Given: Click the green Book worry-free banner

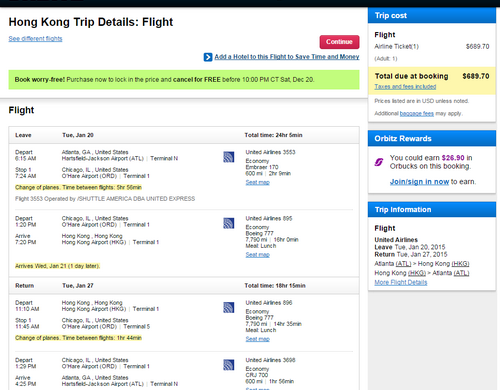Looking at the screenshot, I should pos(184,80).
